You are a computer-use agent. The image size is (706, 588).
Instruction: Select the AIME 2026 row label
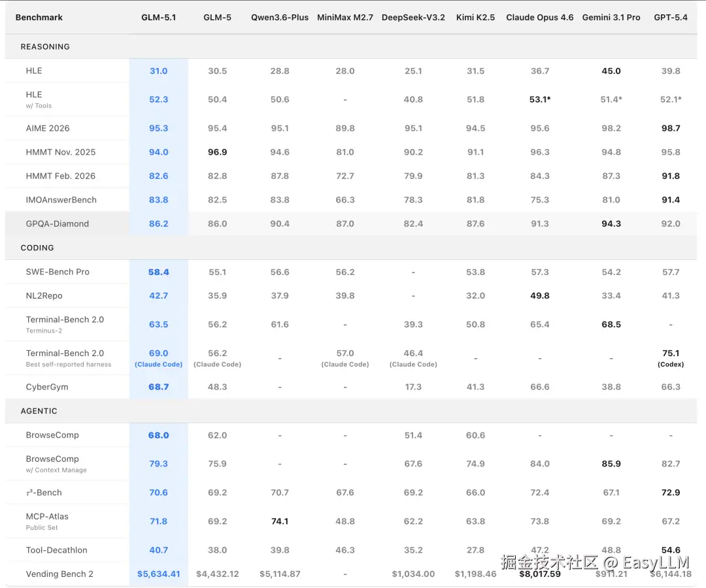point(48,128)
